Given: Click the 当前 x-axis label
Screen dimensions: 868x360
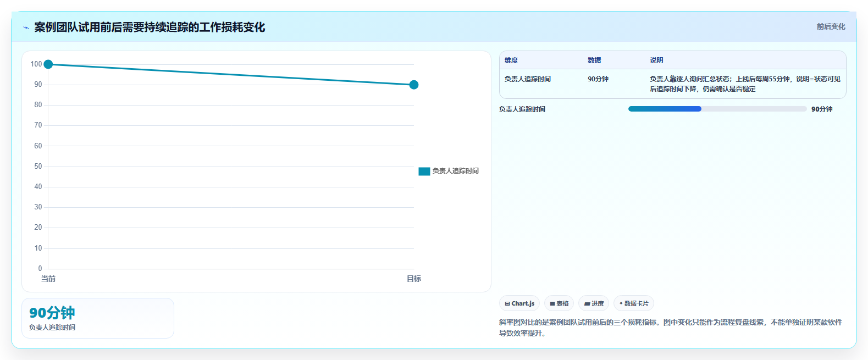Looking at the screenshot, I should [x=48, y=279].
